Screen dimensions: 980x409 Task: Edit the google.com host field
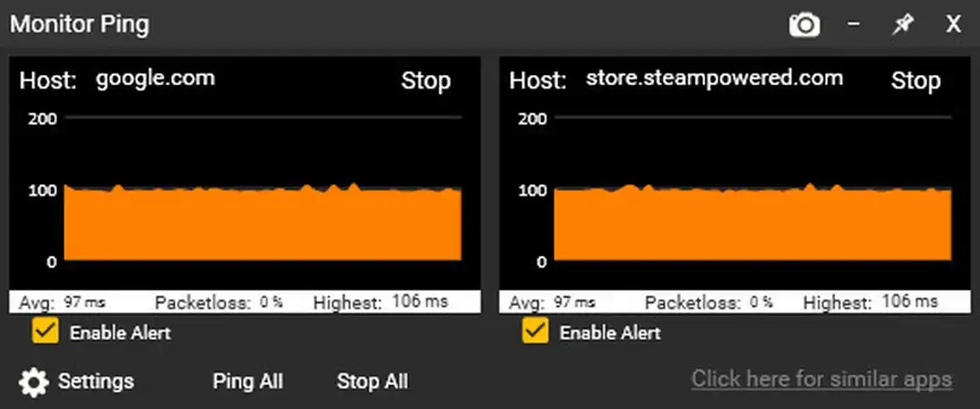[155, 79]
